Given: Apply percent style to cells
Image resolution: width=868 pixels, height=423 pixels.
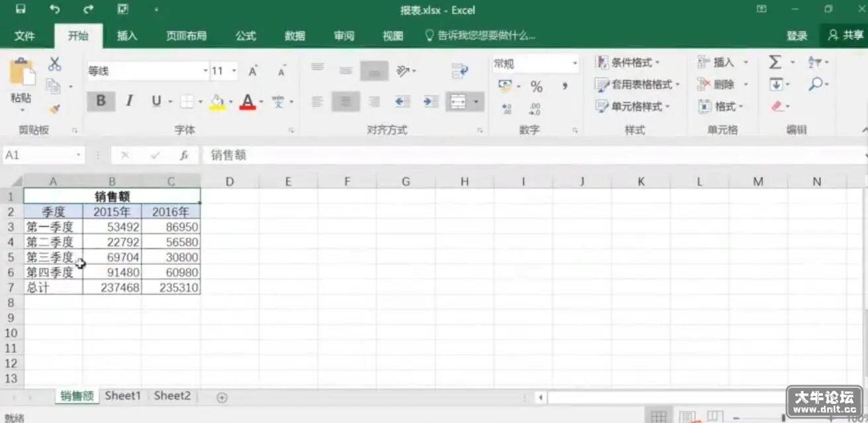Looking at the screenshot, I should point(537,87).
